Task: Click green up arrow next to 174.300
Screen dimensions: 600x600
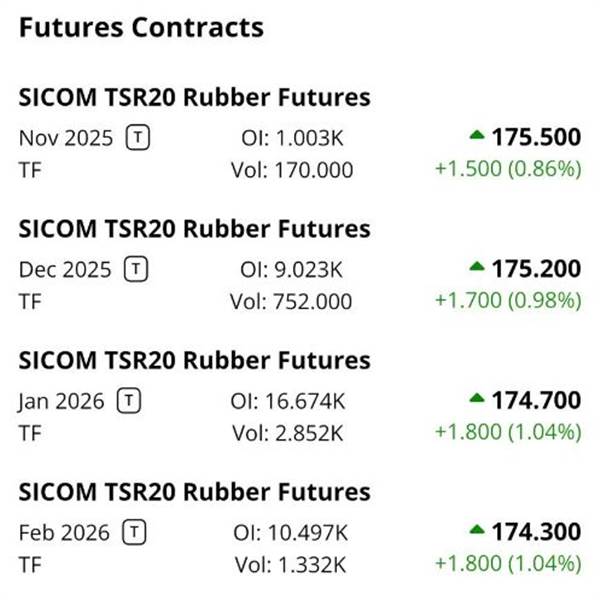Action: pyautogui.click(x=477, y=529)
